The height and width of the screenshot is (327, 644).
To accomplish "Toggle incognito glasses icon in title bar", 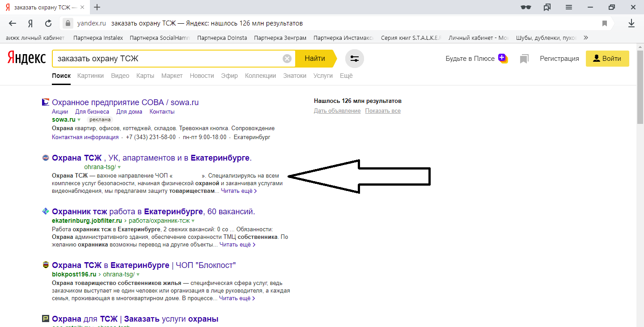I will coord(526,7).
